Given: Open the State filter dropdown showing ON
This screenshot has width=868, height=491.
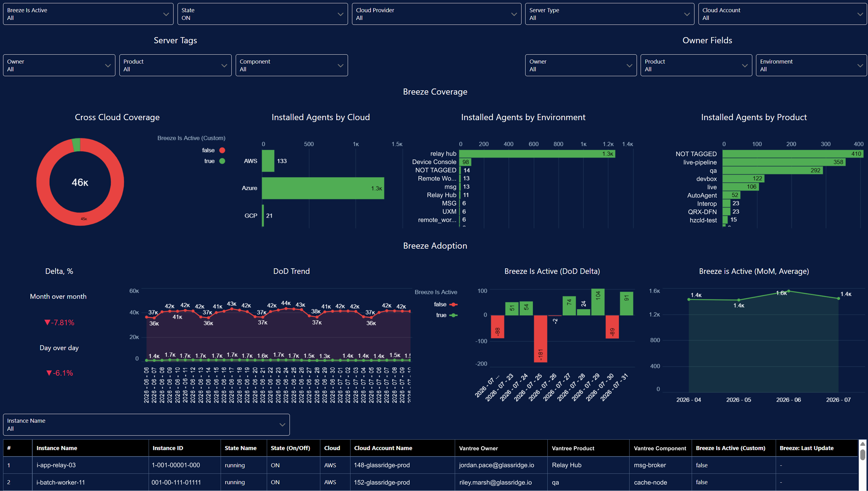Looking at the screenshot, I should pos(263,14).
